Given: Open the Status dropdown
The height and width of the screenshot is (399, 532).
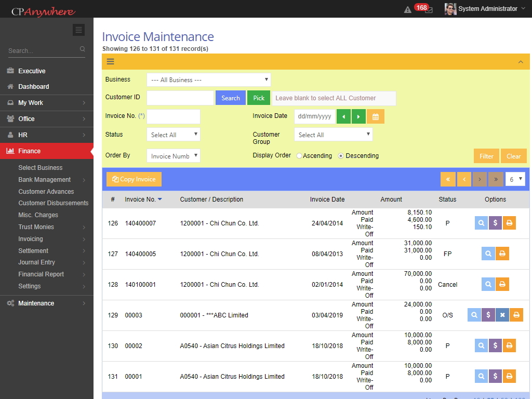Looking at the screenshot, I should [173, 135].
